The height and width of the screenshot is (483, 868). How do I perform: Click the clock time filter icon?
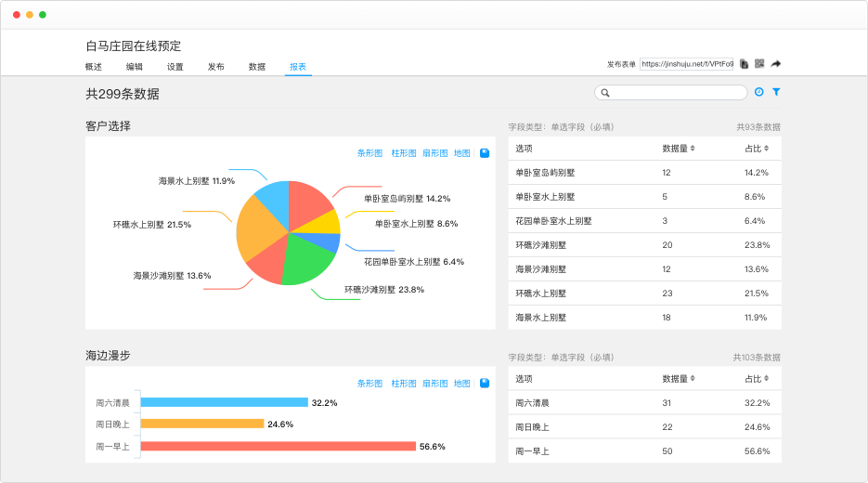point(759,92)
